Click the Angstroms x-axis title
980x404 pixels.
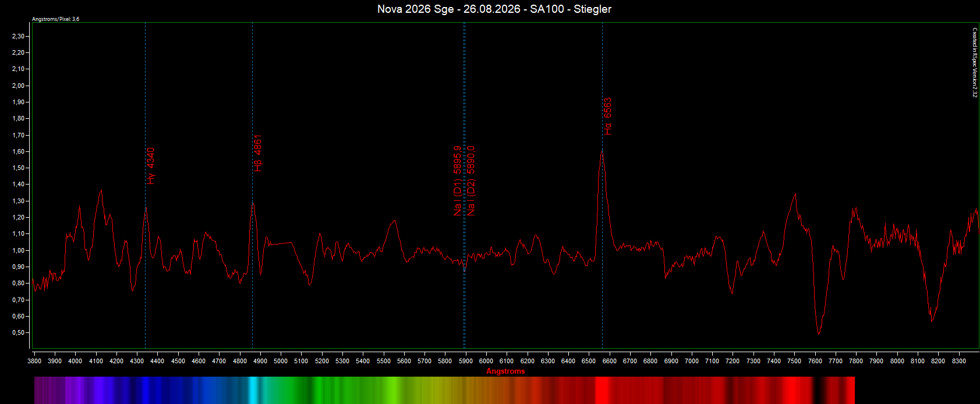[505, 371]
